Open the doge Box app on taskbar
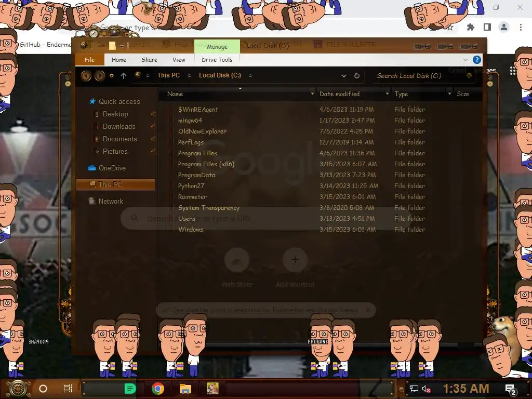532x399 pixels. pyautogui.click(x=212, y=389)
